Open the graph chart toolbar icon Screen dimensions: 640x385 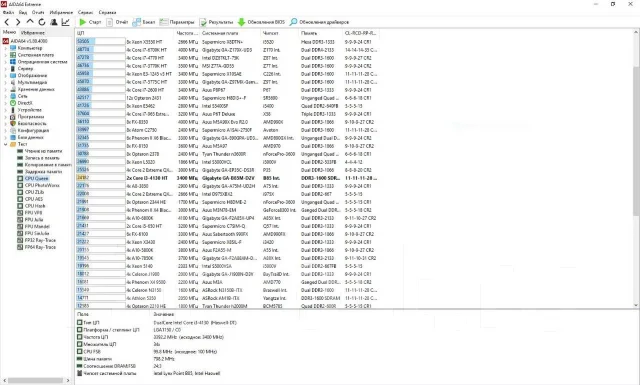(65, 22)
